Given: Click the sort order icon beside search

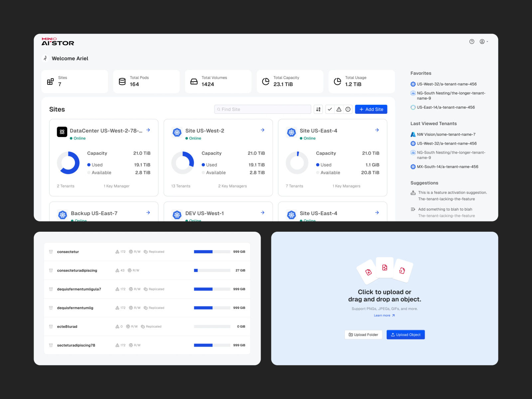Looking at the screenshot, I should point(318,109).
